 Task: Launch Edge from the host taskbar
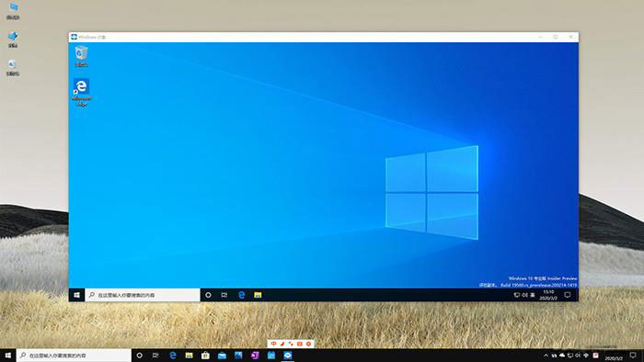[x=173, y=356]
